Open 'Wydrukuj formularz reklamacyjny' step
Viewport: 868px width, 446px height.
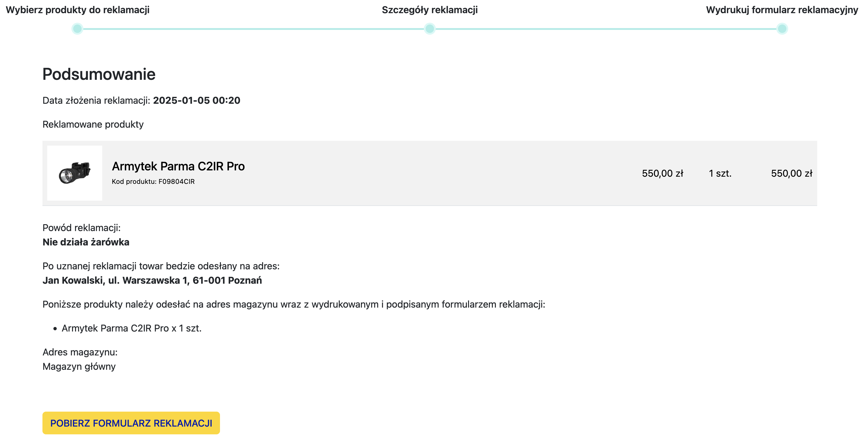[782, 10]
